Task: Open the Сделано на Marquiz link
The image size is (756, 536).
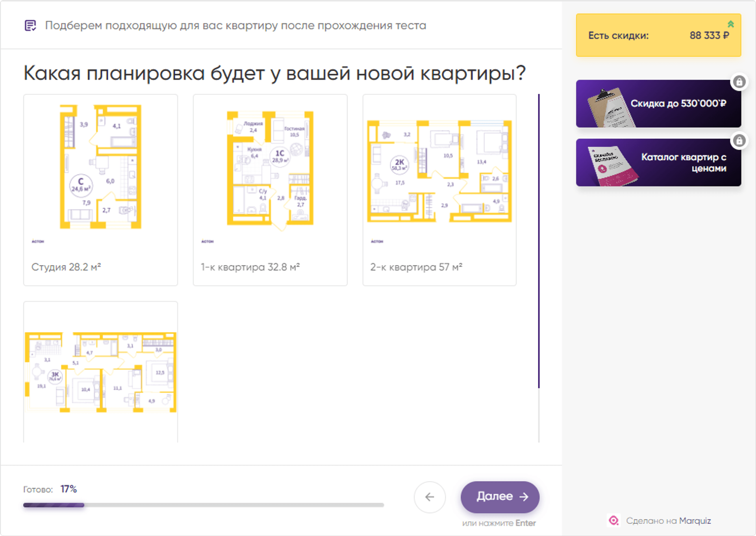Action: coord(668,521)
